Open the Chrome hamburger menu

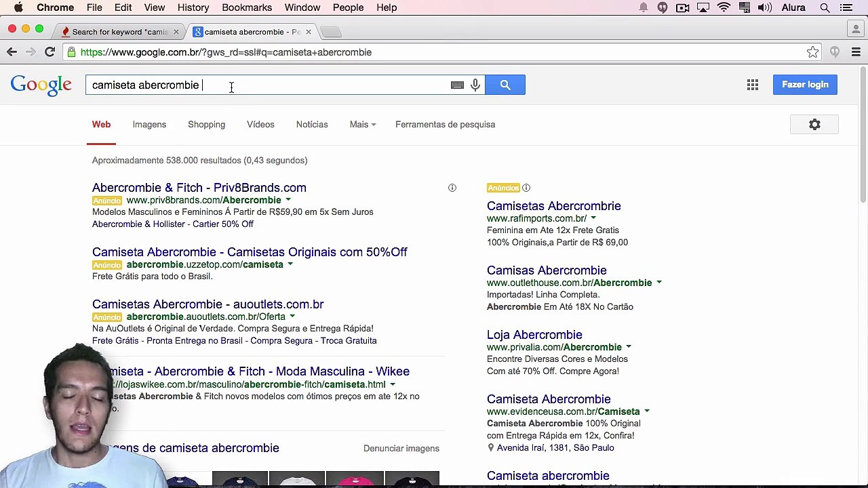click(856, 52)
